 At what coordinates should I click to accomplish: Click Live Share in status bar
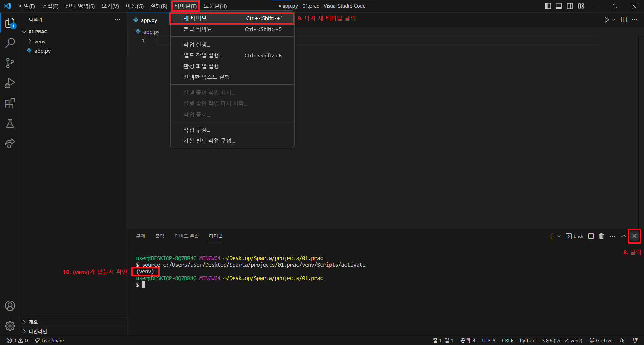(49, 340)
